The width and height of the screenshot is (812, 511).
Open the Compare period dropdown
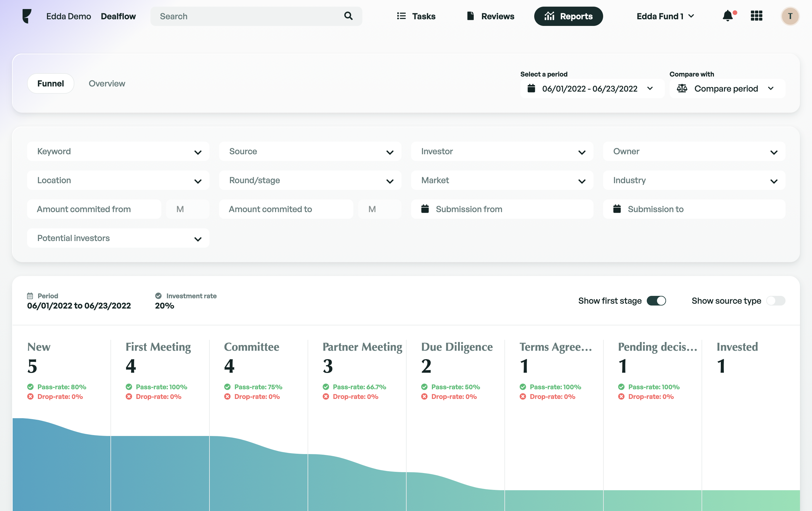click(x=727, y=88)
